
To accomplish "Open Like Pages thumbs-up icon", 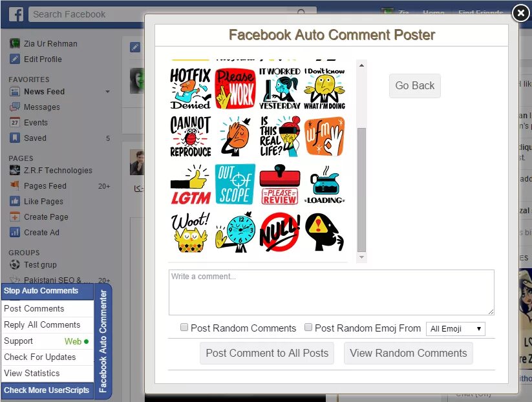I will tap(15, 201).
